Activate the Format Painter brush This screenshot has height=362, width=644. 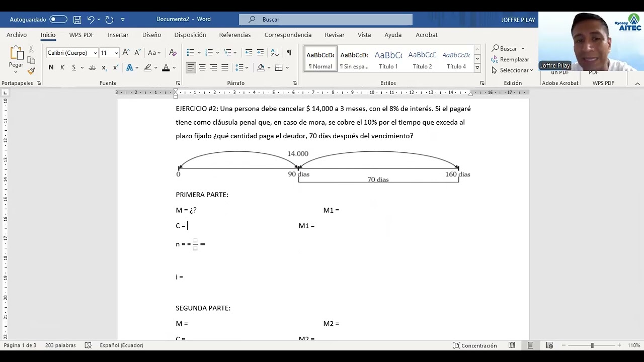pyautogui.click(x=31, y=71)
